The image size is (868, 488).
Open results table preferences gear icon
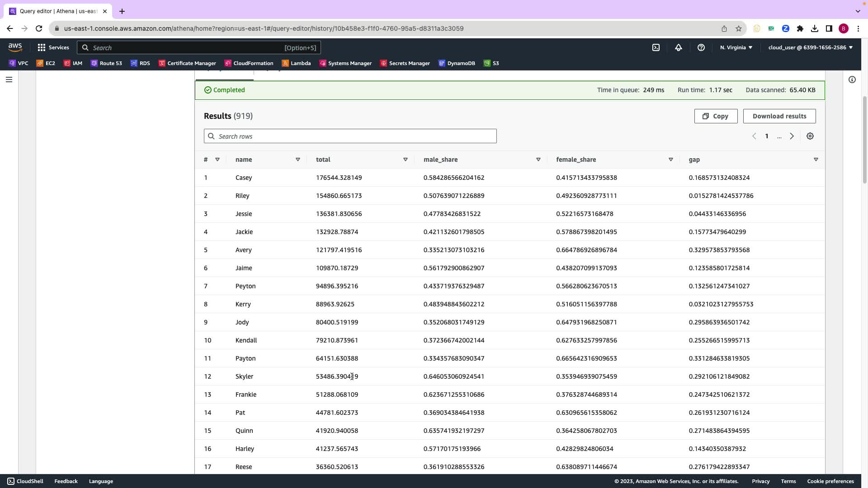click(810, 136)
